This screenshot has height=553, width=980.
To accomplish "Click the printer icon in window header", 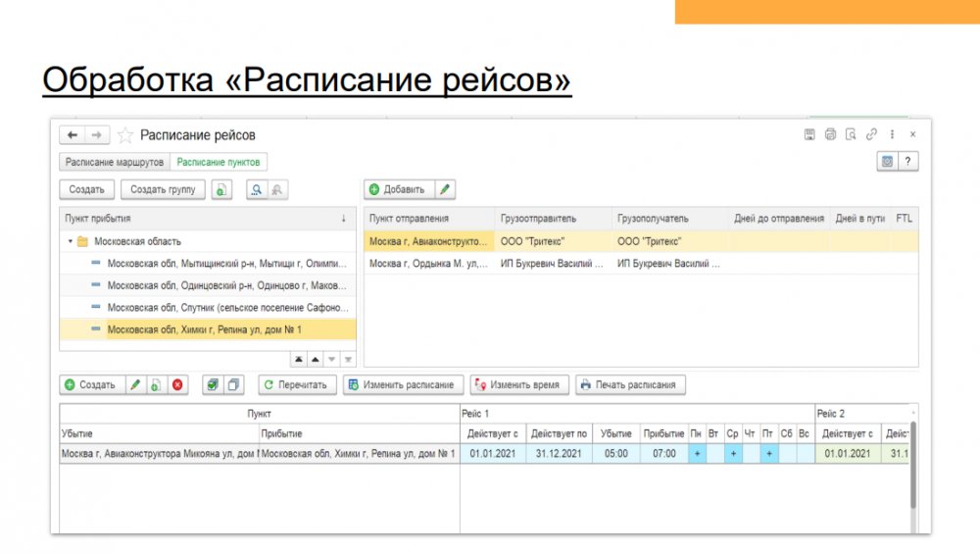I will [830, 134].
